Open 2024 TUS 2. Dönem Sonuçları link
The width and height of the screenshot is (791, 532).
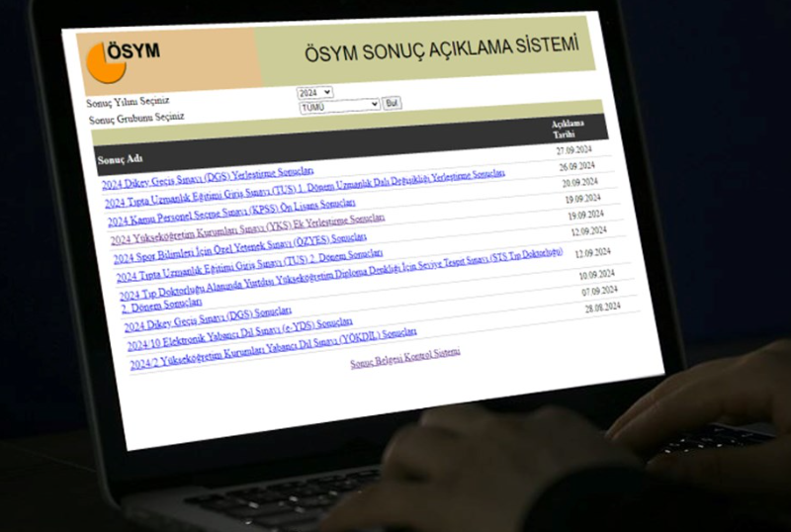click(249, 266)
